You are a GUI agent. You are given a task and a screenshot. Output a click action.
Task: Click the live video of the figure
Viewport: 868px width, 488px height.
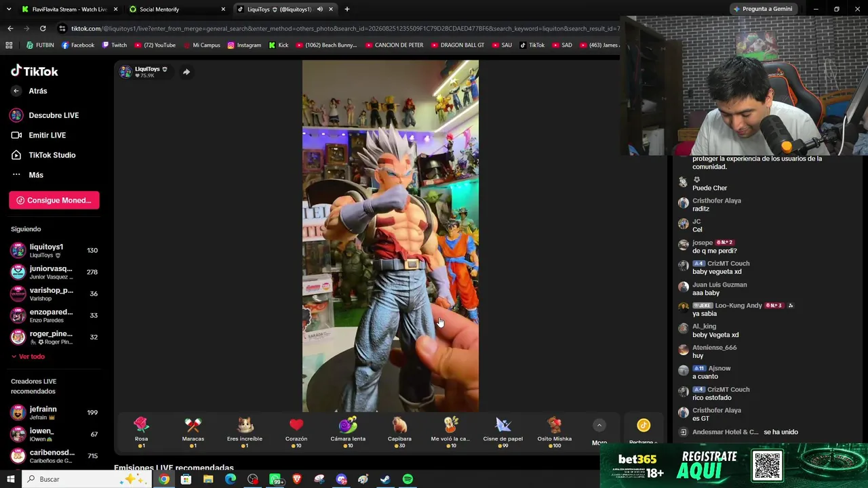[390, 236]
